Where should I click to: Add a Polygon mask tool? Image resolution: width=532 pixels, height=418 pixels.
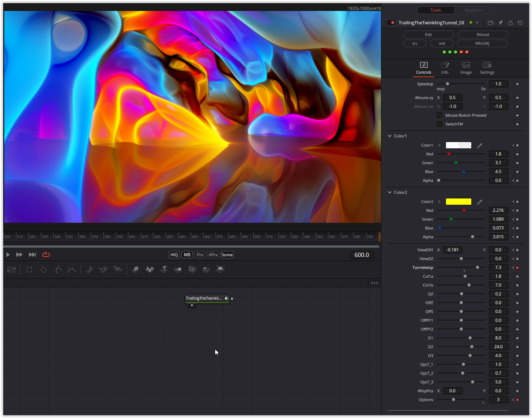(x=58, y=270)
